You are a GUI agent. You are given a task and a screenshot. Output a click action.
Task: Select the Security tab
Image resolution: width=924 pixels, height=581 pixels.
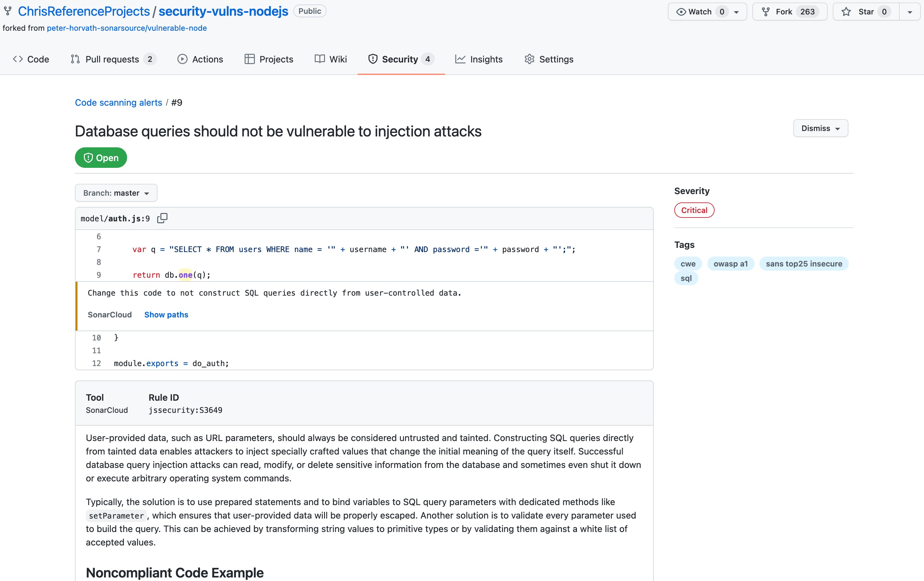click(x=400, y=59)
